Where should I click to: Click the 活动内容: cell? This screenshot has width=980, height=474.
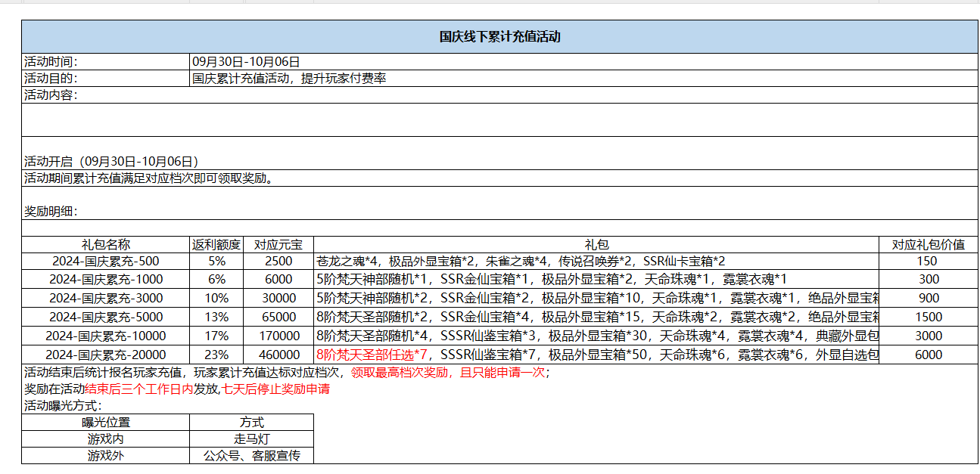click(x=499, y=94)
